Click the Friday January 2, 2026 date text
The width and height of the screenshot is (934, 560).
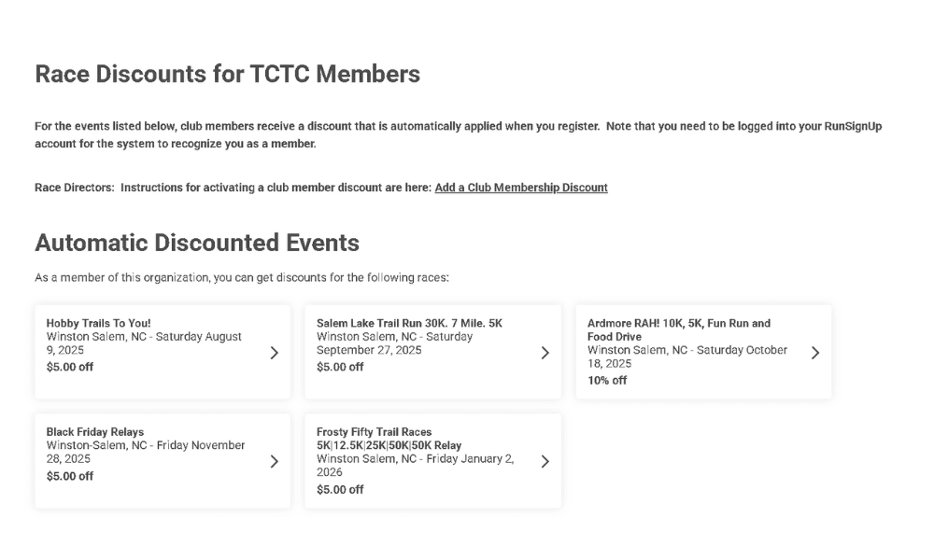pyautogui.click(x=416, y=466)
